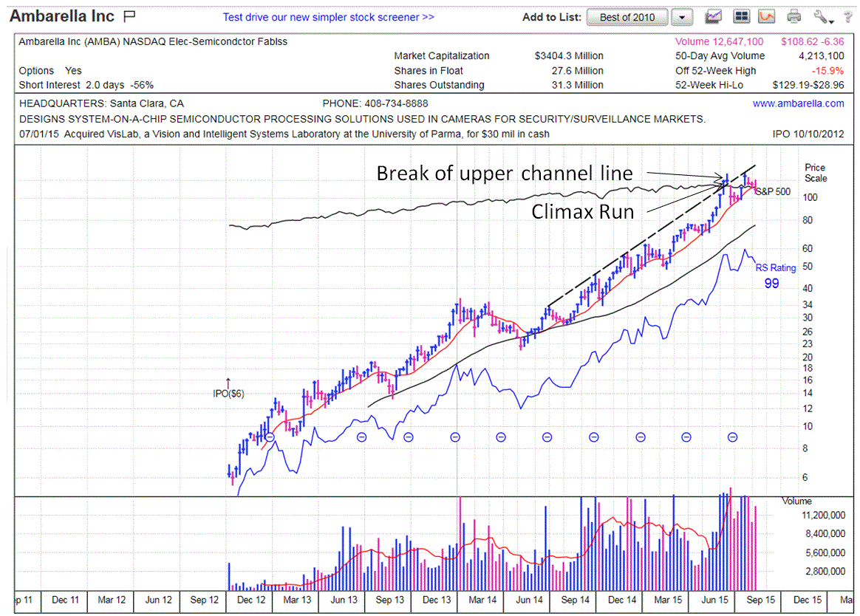Click the Best of 2010 list button
The height and width of the screenshot is (616, 860).
(x=627, y=17)
